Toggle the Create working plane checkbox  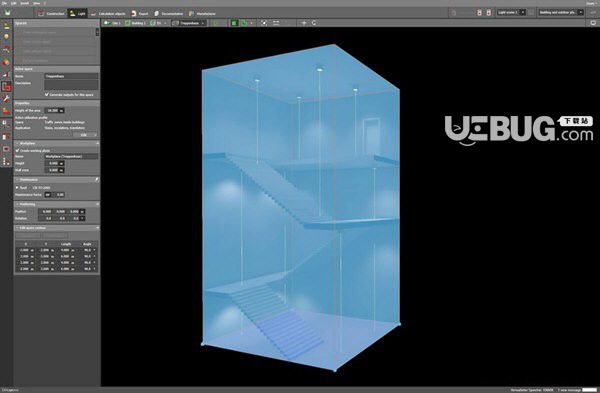click(x=17, y=150)
